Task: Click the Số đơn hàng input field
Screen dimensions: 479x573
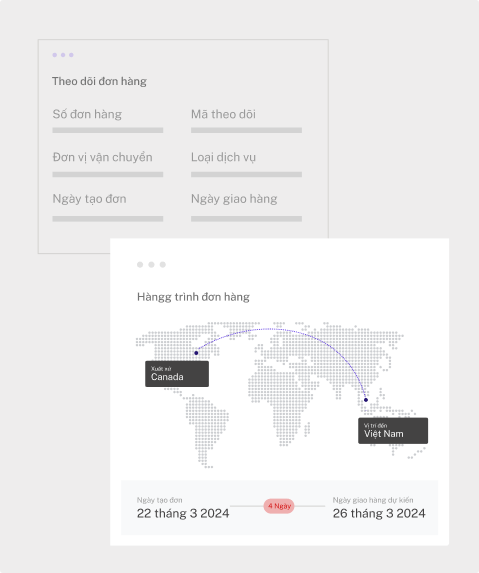Action: click(107, 130)
